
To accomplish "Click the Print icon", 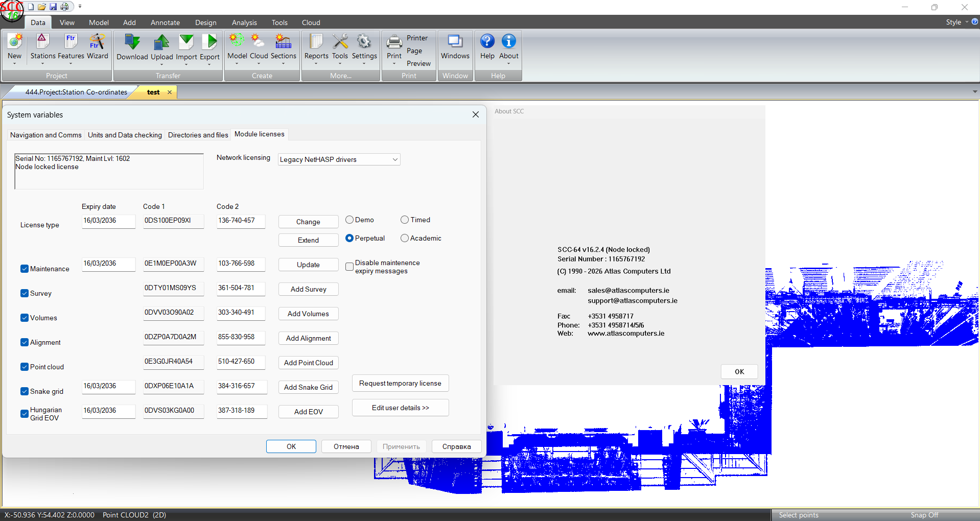I will [394, 42].
